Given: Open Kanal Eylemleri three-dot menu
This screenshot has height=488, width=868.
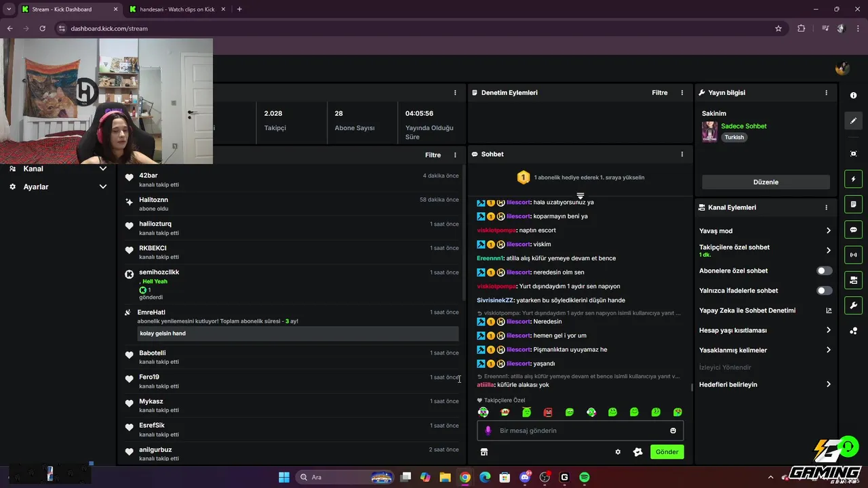Looking at the screenshot, I should tap(826, 207).
